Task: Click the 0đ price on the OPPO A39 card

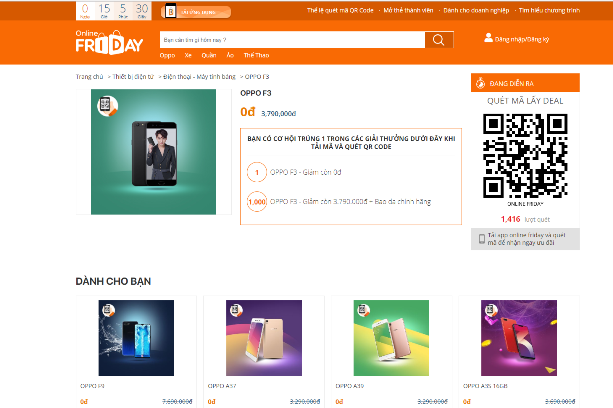Action: (x=339, y=401)
